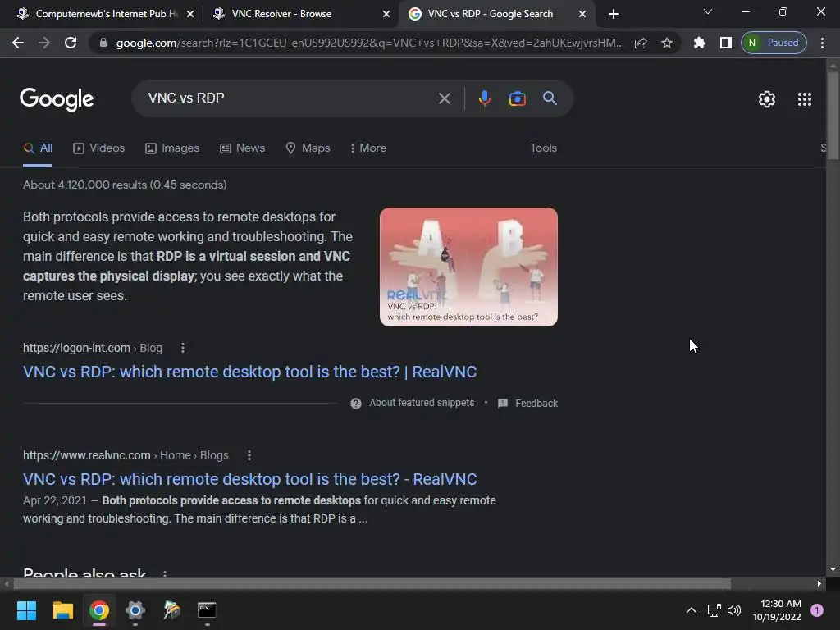Open File Explorer from the taskbar
This screenshot has height=630, width=840.
[x=62, y=610]
